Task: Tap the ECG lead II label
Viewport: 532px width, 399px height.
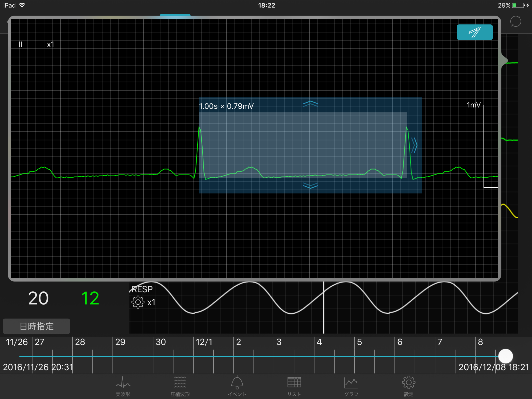Action: (x=20, y=45)
